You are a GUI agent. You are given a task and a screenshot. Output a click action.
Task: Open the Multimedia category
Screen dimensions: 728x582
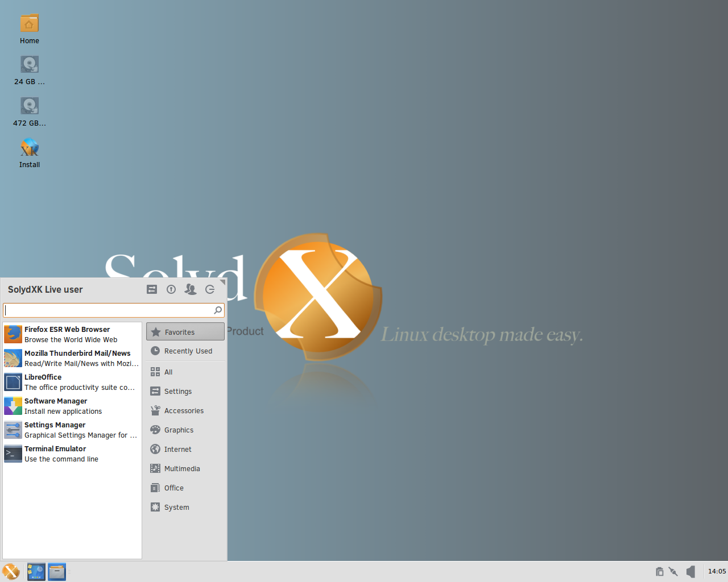[185, 469]
